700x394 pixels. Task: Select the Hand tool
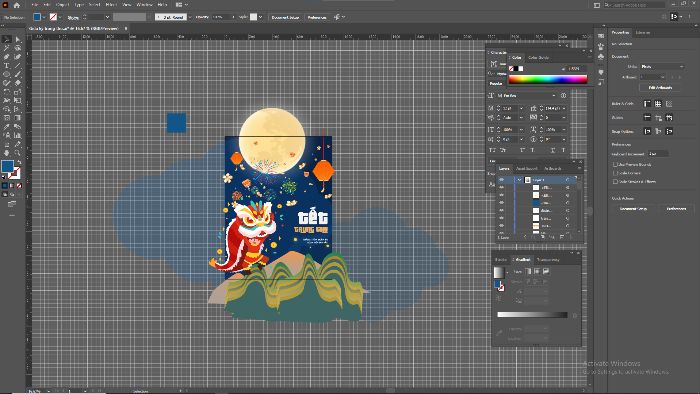pyautogui.click(x=7, y=153)
